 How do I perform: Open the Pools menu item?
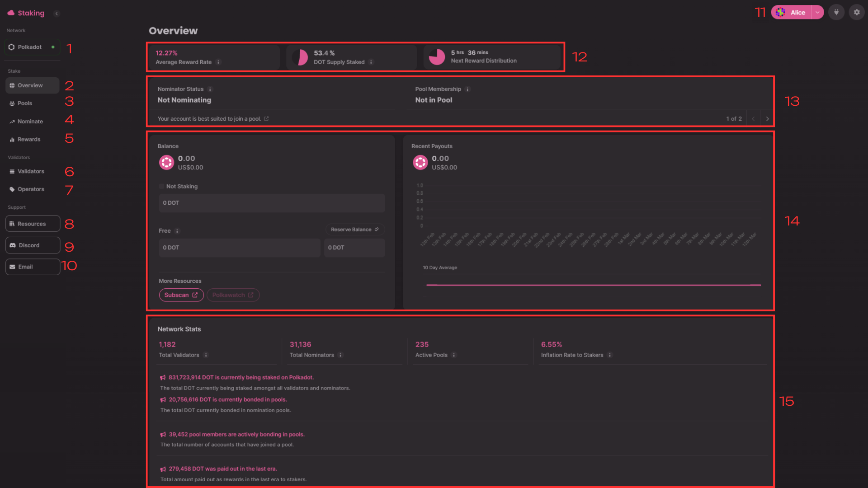(x=25, y=103)
